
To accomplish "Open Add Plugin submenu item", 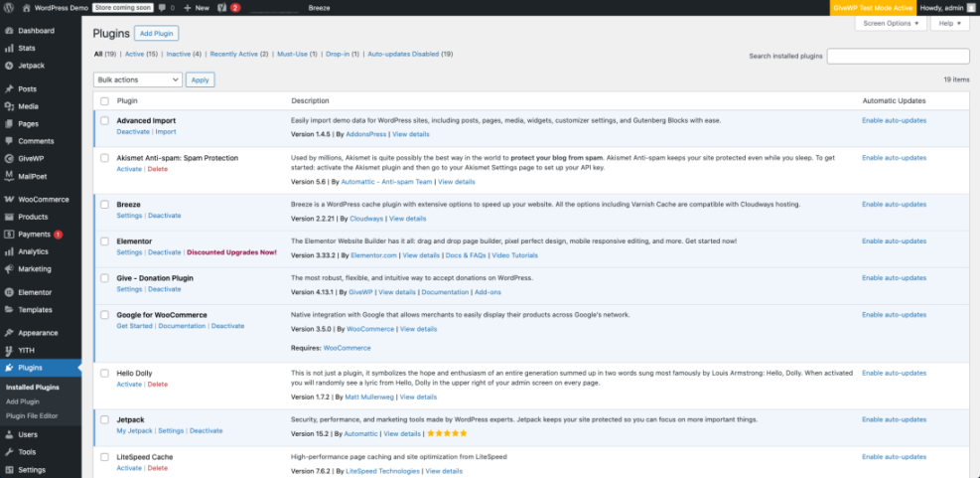I will 23,401.
